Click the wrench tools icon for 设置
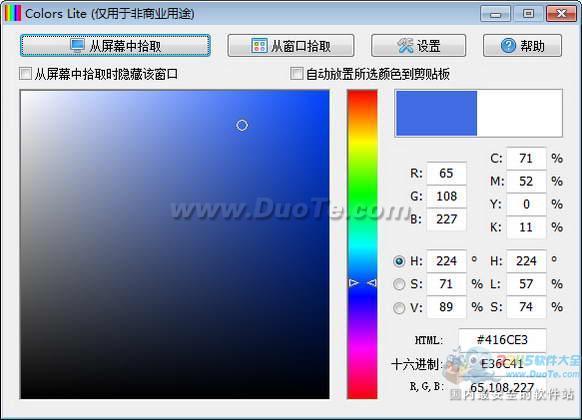582x420 pixels. (x=405, y=46)
